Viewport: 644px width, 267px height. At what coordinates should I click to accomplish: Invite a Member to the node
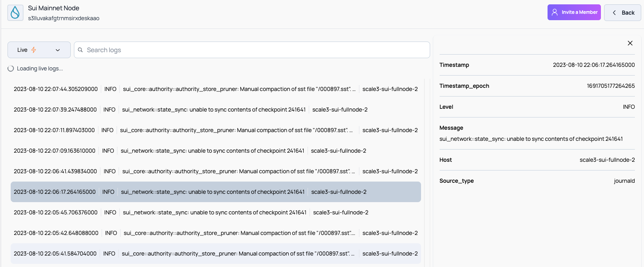click(574, 12)
